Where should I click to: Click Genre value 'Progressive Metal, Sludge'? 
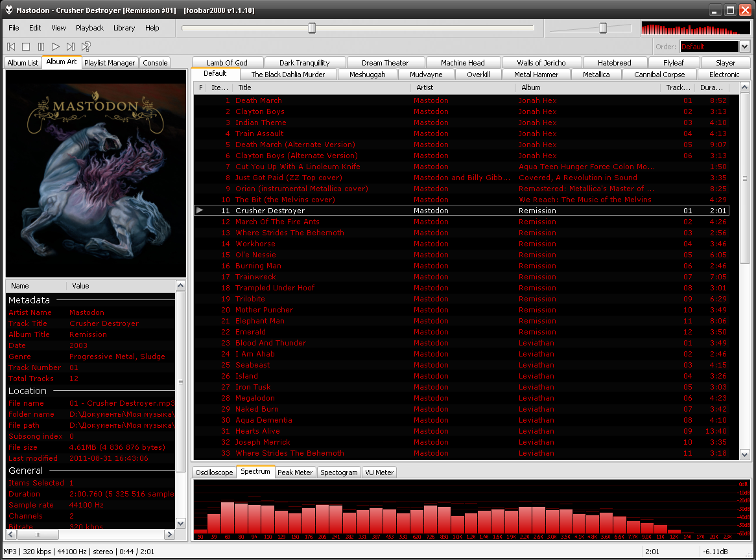pyautogui.click(x=117, y=356)
